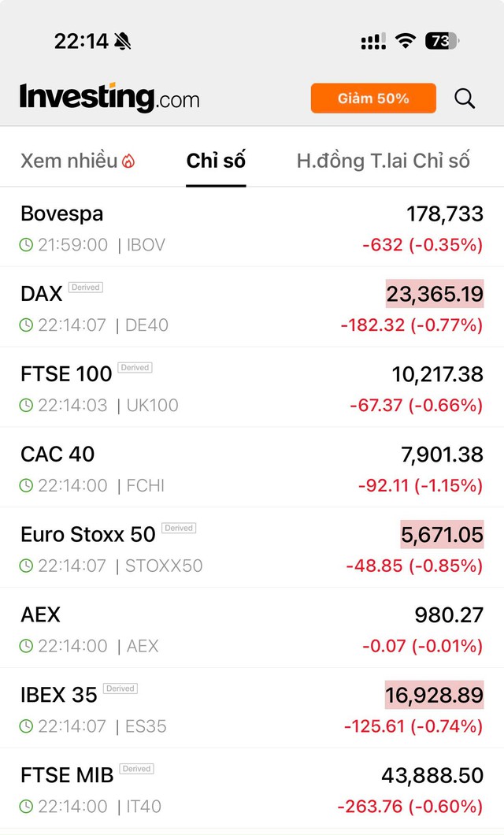This screenshot has width=504, height=835.
Task: Select the Bovespa index row
Action: [x=62, y=213]
